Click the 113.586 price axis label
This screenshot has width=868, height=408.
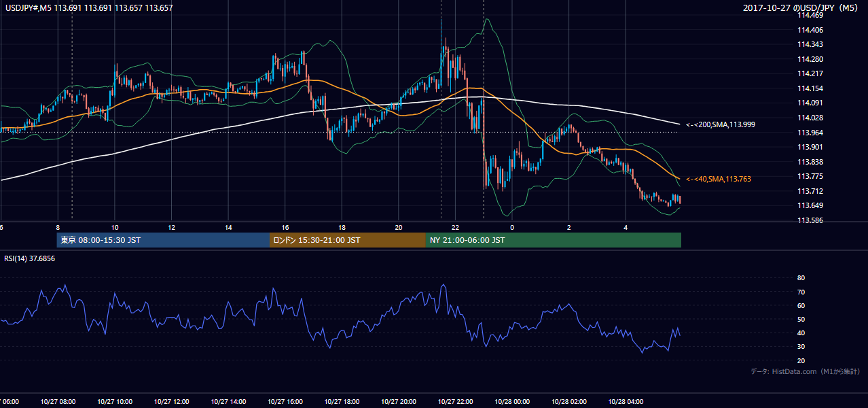coord(810,220)
